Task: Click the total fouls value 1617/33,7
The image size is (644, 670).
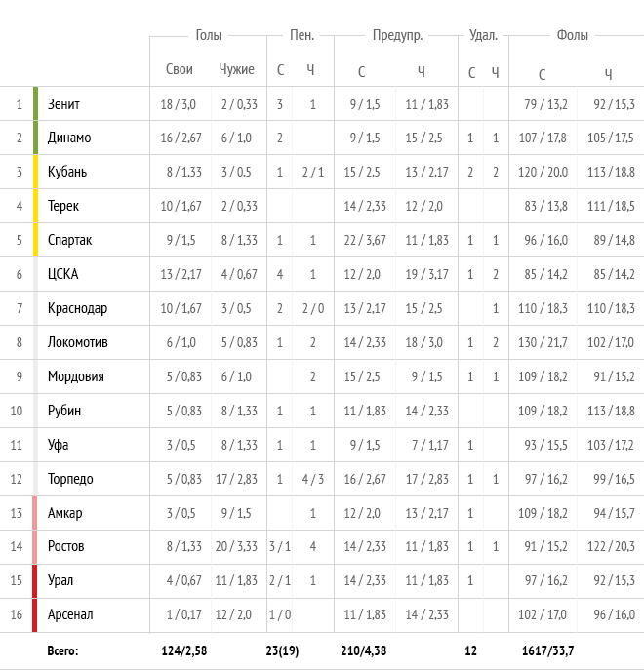Action: (547, 650)
